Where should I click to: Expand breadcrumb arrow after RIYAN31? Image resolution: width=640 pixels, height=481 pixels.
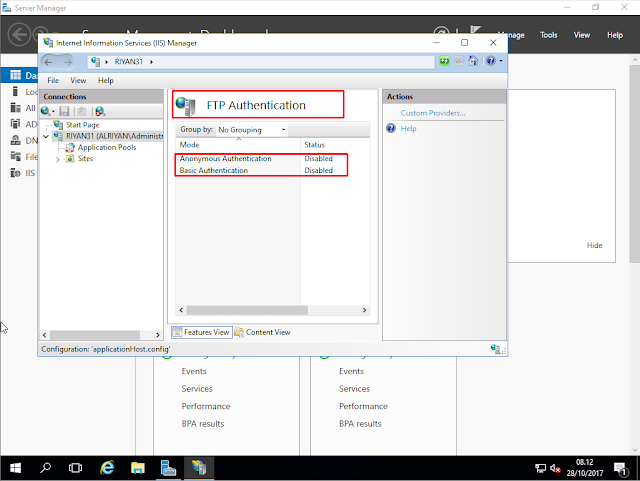151,62
